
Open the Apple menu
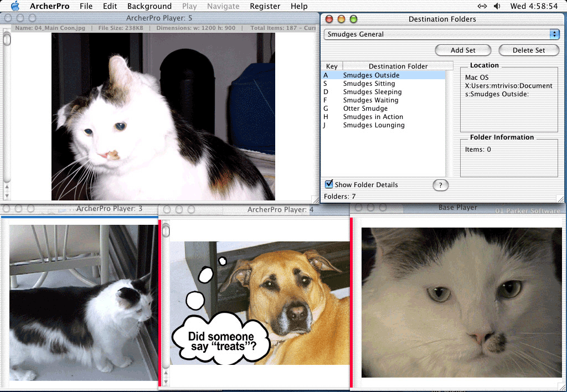tap(15, 6)
